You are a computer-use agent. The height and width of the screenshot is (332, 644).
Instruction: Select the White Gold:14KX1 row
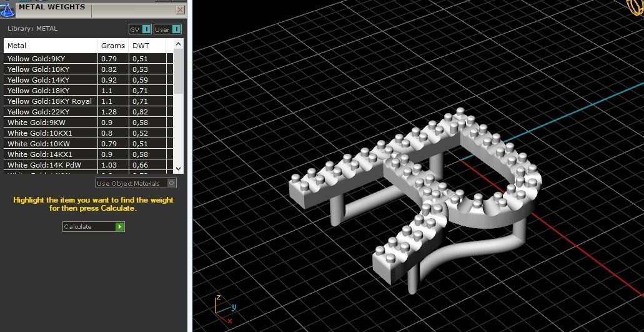coord(88,154)
